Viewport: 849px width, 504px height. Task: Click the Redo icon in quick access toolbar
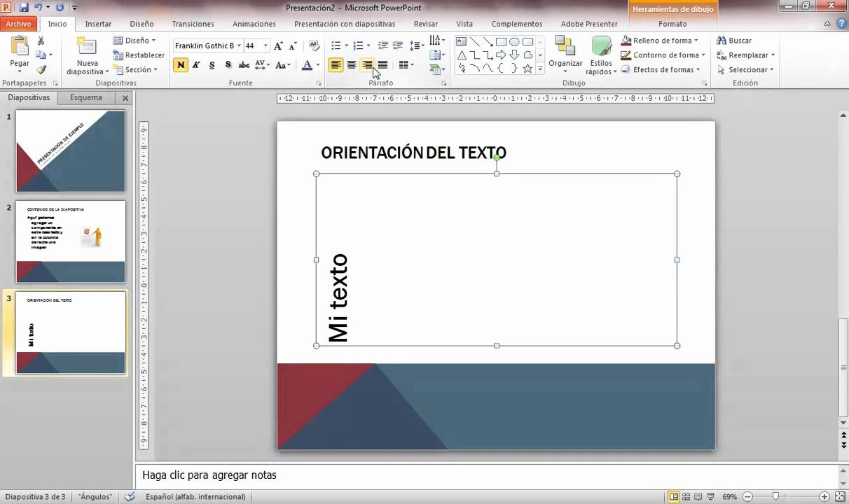point(59,7)
